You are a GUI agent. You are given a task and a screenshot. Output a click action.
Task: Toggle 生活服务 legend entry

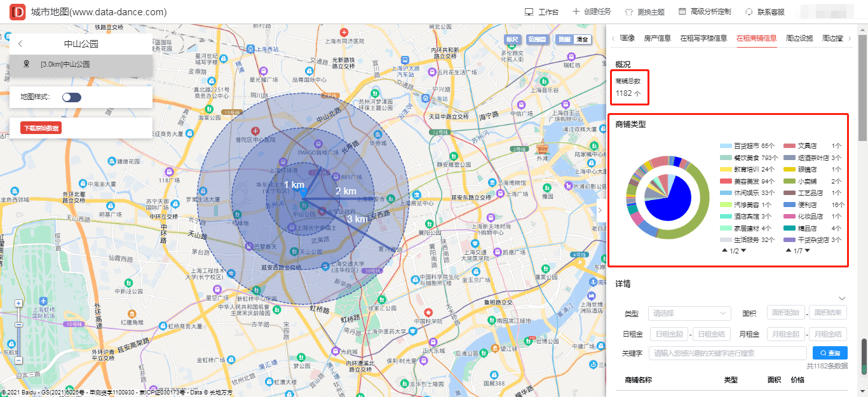click(x=748, y=240)
